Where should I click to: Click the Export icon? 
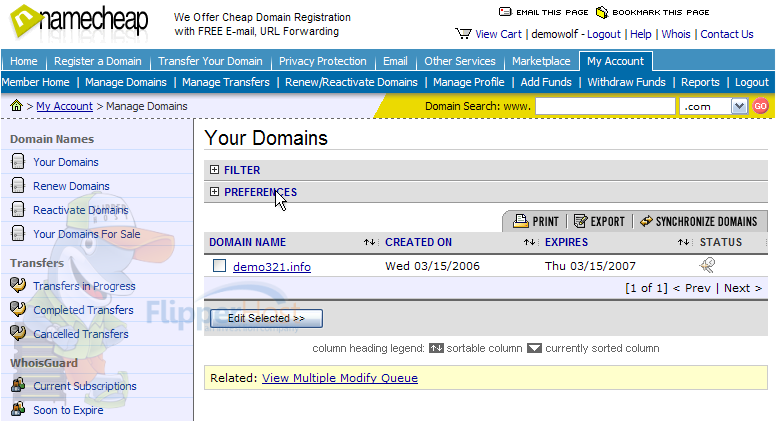pos(581,221)
